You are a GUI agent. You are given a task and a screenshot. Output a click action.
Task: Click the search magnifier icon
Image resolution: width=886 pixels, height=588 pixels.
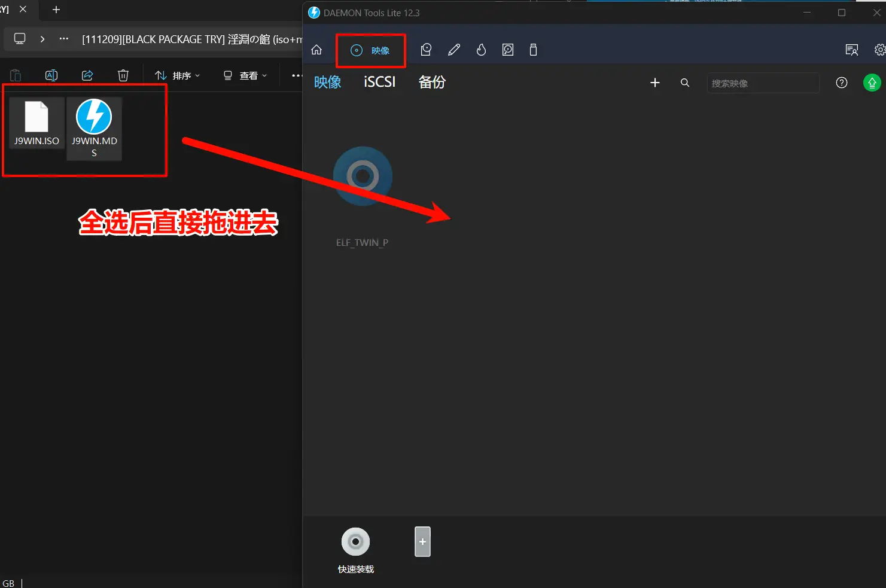point(685,83)
